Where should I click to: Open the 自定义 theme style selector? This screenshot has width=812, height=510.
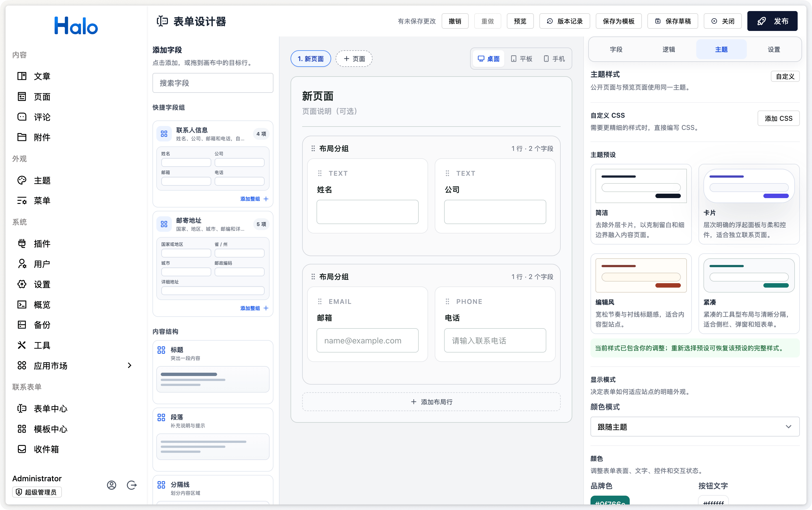coord(785,76)
